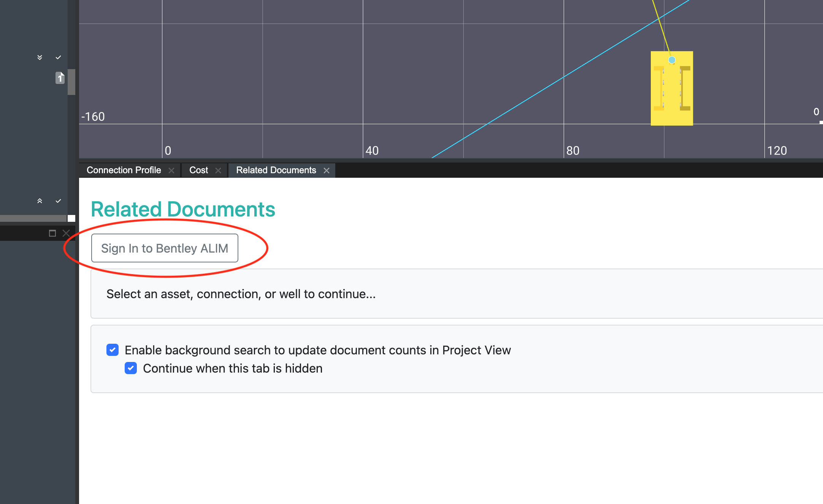Maximize the left side panel
The width and height of the screenshot is (823, 504).
(x=52, y=233)
